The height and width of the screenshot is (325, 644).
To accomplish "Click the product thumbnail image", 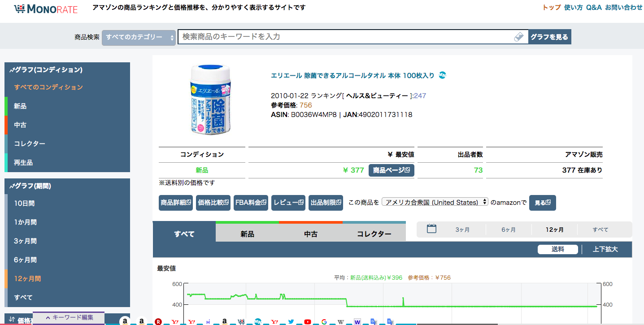I will click(210, 100).
